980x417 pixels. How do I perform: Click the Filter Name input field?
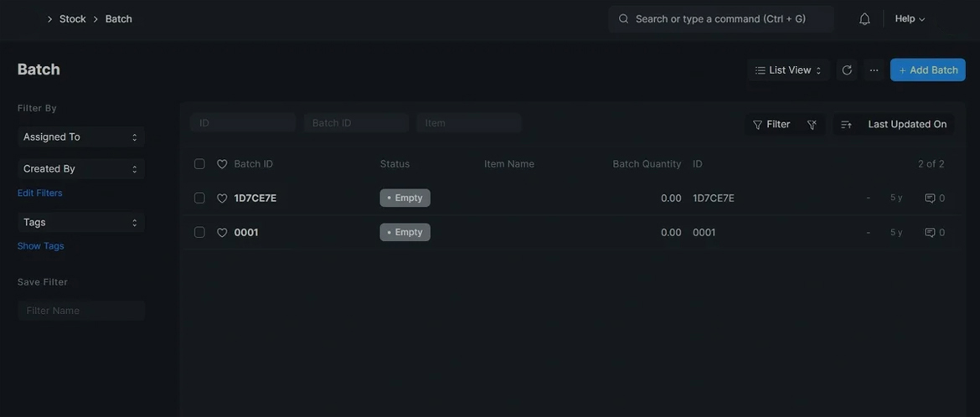80,311
